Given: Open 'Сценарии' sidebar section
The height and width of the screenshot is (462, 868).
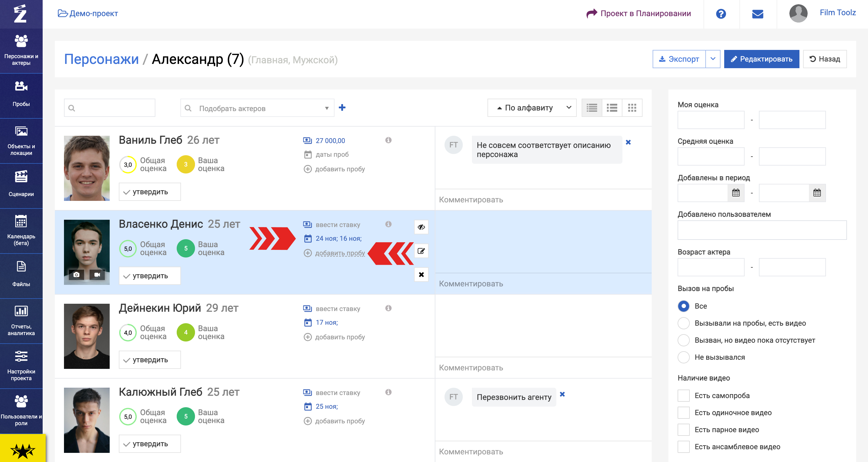Looking at the screenshot, I should pyautogui.click(x=21, y=186).
